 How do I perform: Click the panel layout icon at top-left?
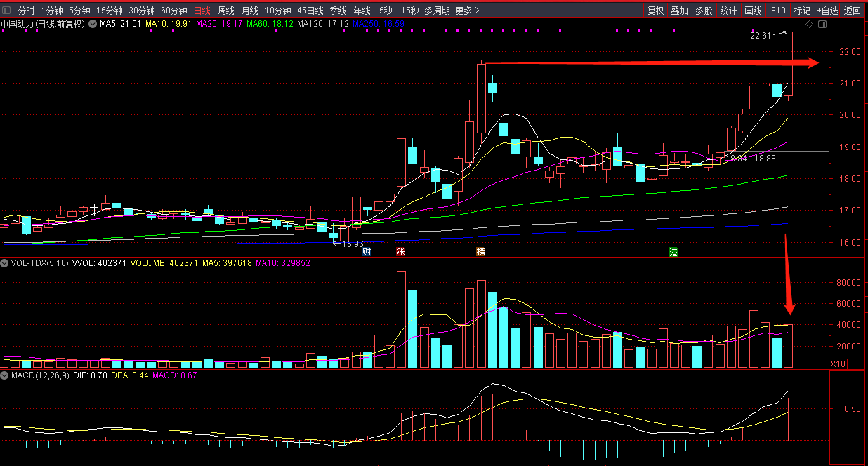pyautogui.click(x=6, y=11)
